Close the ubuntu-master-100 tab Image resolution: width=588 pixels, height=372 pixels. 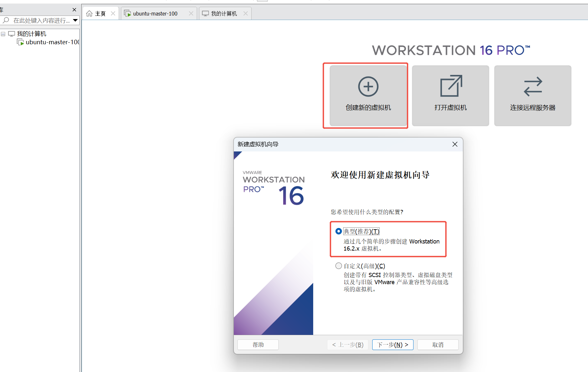pos(191,14)
